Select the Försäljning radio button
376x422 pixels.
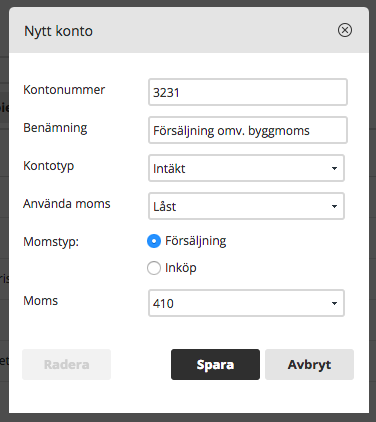(154, 241)
